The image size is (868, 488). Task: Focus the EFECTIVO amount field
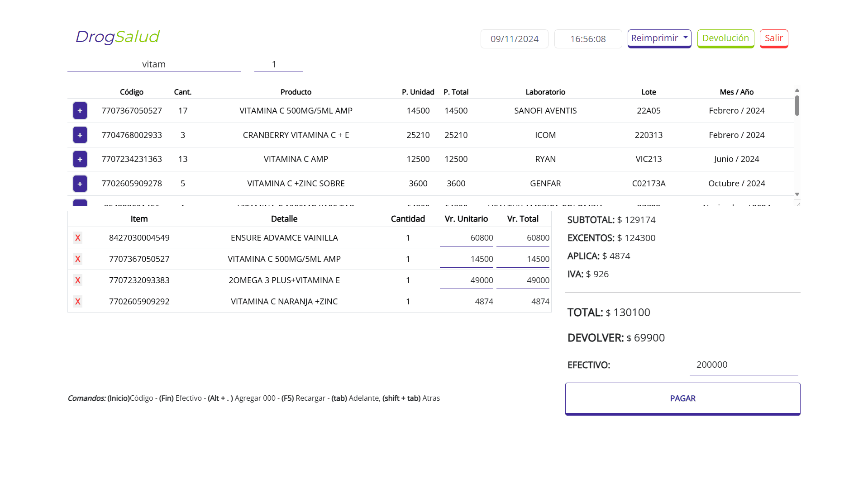(743, 365)
